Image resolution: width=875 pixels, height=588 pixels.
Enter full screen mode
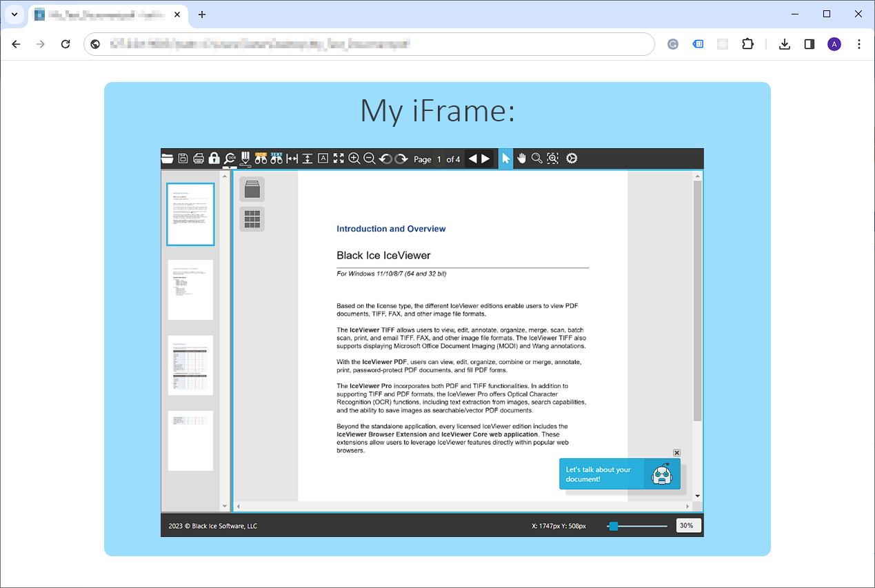339,159
